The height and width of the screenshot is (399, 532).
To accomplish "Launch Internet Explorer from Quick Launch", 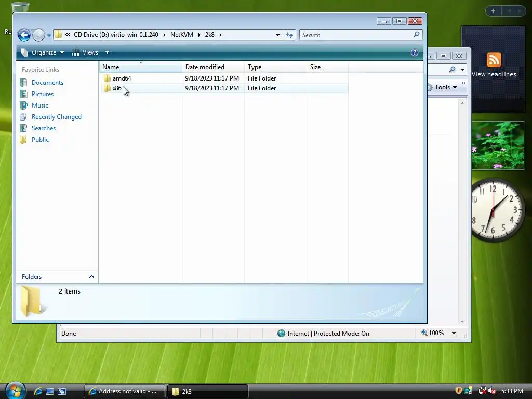I will pyautogui.click(x=37, y=391).
